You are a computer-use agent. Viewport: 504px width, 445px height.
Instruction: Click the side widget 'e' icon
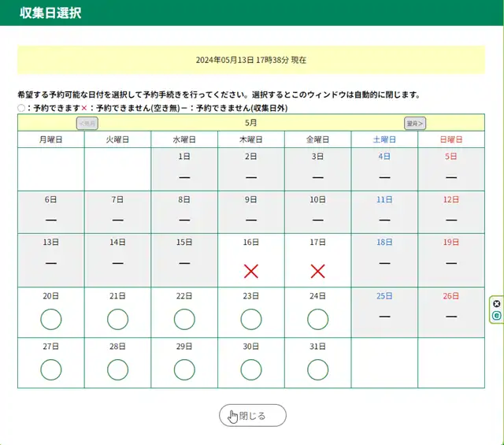[x=497, y=316]
